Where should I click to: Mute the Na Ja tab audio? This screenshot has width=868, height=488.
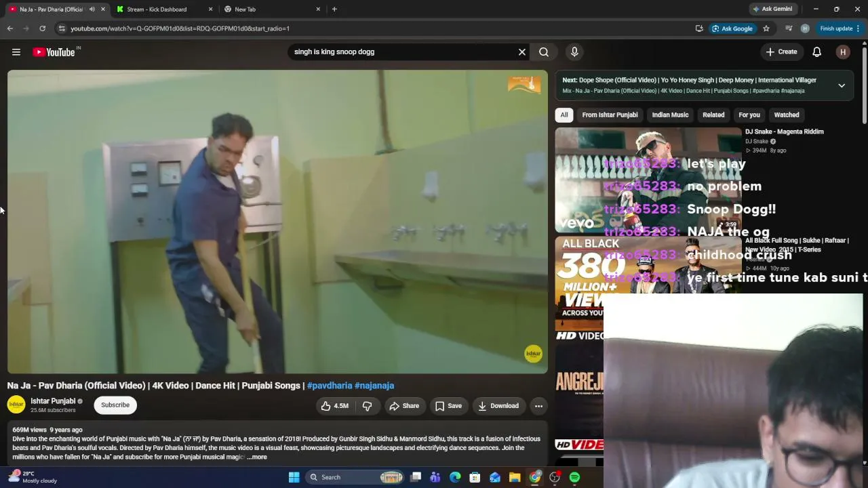pos(92,9)
